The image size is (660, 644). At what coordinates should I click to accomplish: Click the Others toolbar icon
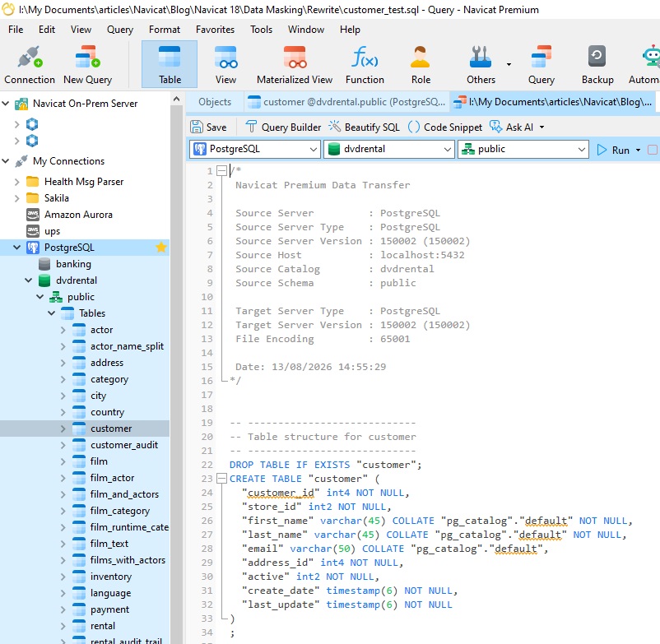[481, 64]
